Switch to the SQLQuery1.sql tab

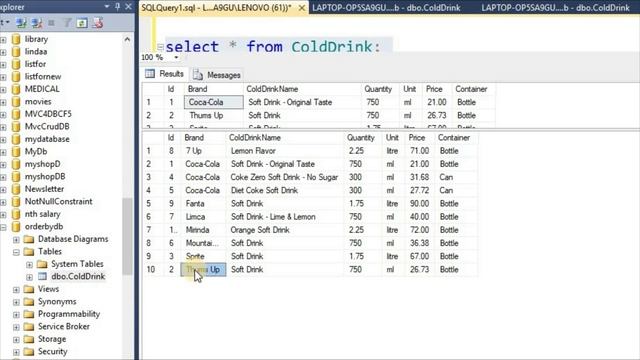point(216,8)
